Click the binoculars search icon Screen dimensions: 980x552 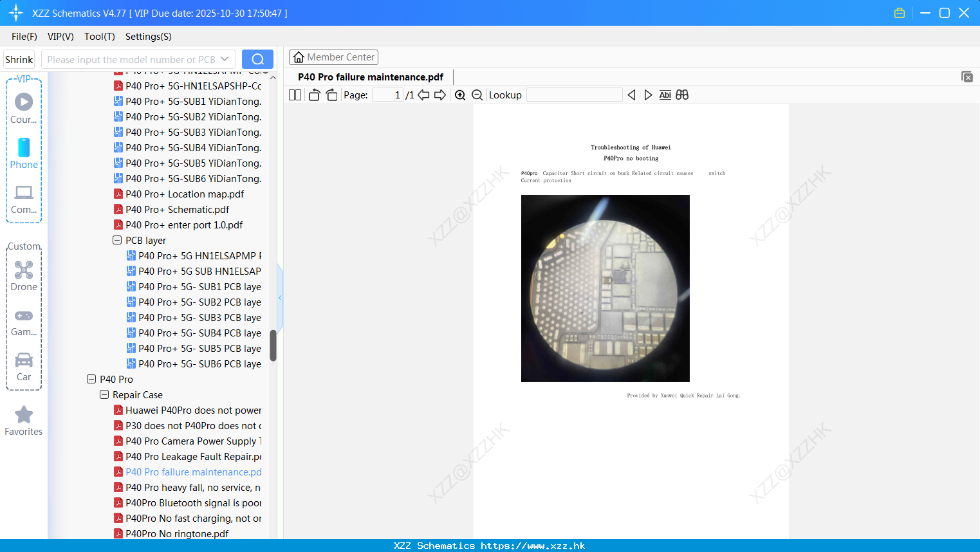(682, 95)
